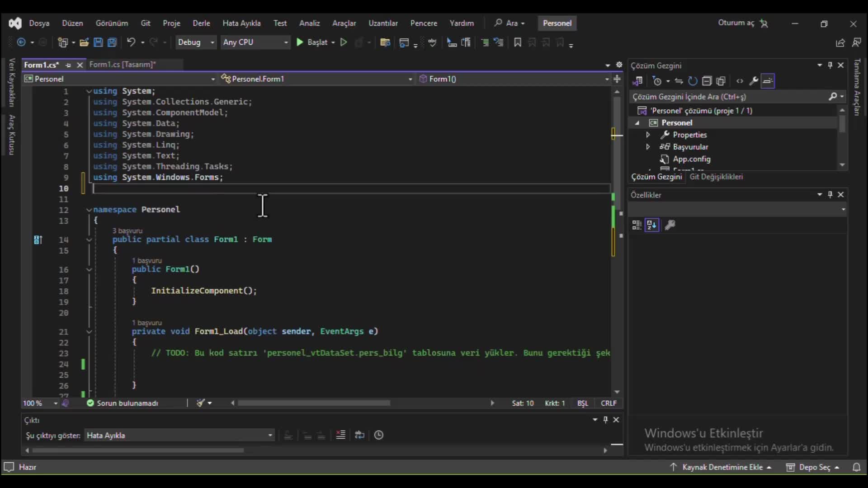Click the Save All icon
The height and width of the screenshot is (488, 868).
(x=112, y=42)
